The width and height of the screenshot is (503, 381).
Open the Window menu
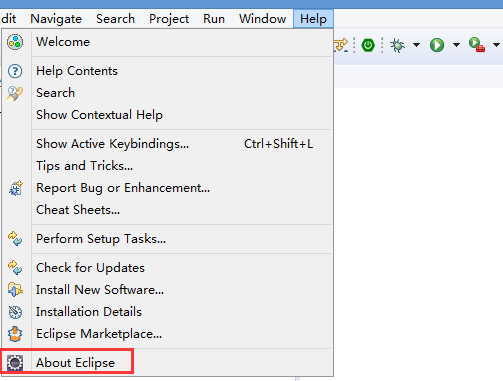(263, 19)
